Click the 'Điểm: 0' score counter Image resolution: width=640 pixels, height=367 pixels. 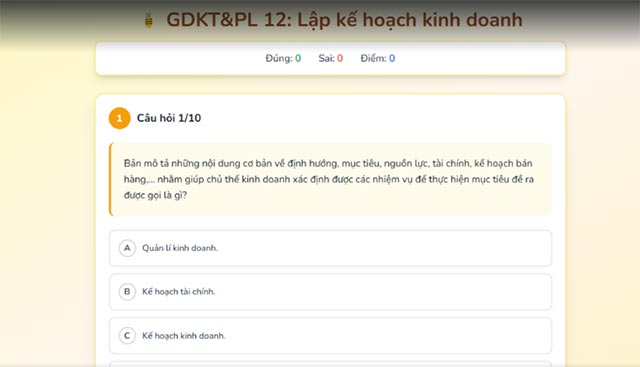tap(378, 58)
